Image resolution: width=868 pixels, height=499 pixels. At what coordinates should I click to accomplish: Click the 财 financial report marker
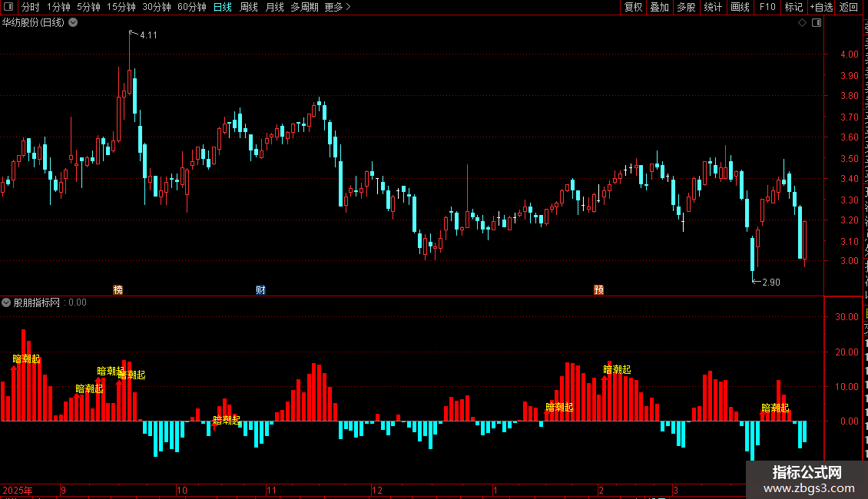(260, 290)
